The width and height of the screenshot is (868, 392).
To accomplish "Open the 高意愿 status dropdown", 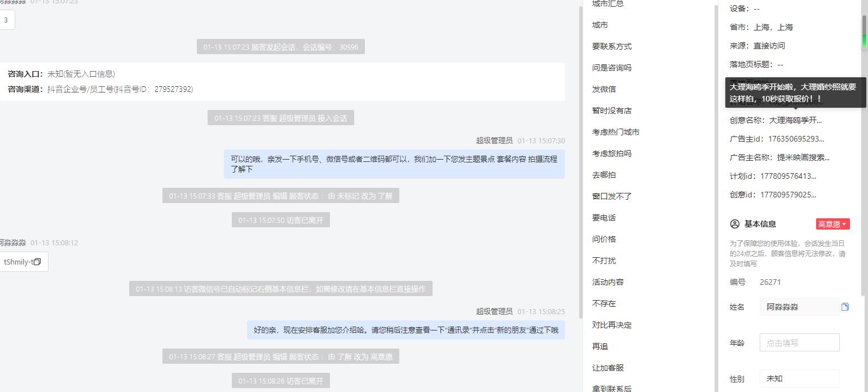I will click(832, 224).
